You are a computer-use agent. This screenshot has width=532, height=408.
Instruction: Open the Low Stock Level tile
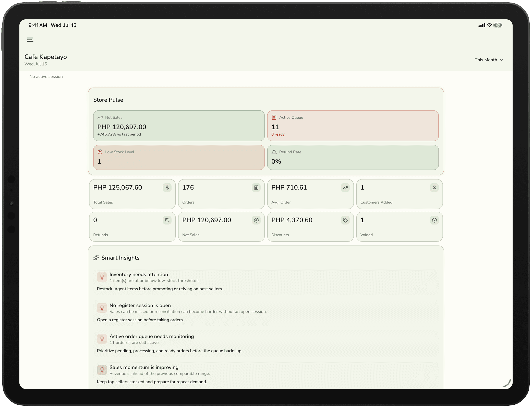[179, 158]
